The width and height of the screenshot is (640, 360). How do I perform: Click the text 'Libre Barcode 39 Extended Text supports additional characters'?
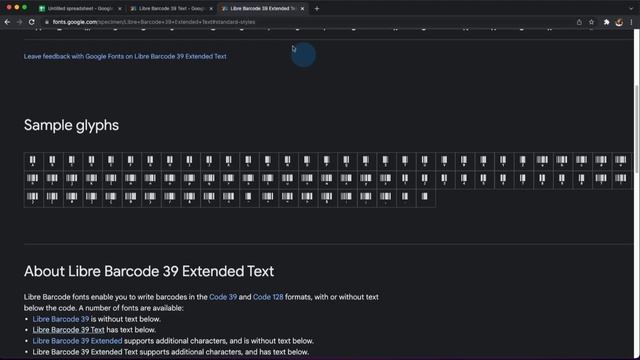[x=138, y=352]
